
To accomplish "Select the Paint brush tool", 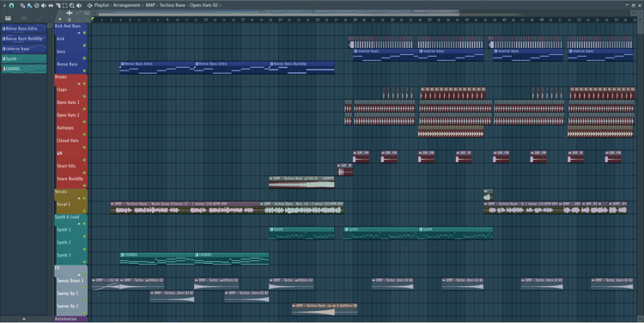I will coord(29,5).
